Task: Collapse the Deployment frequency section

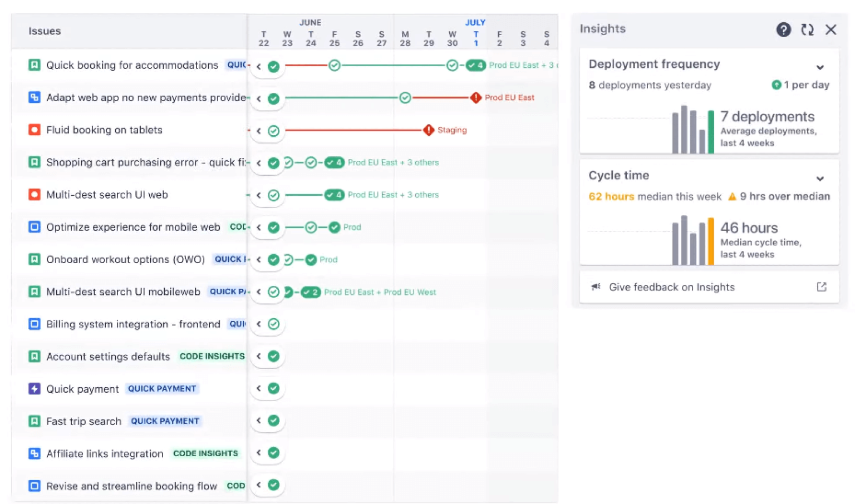Action: [820, 67]
